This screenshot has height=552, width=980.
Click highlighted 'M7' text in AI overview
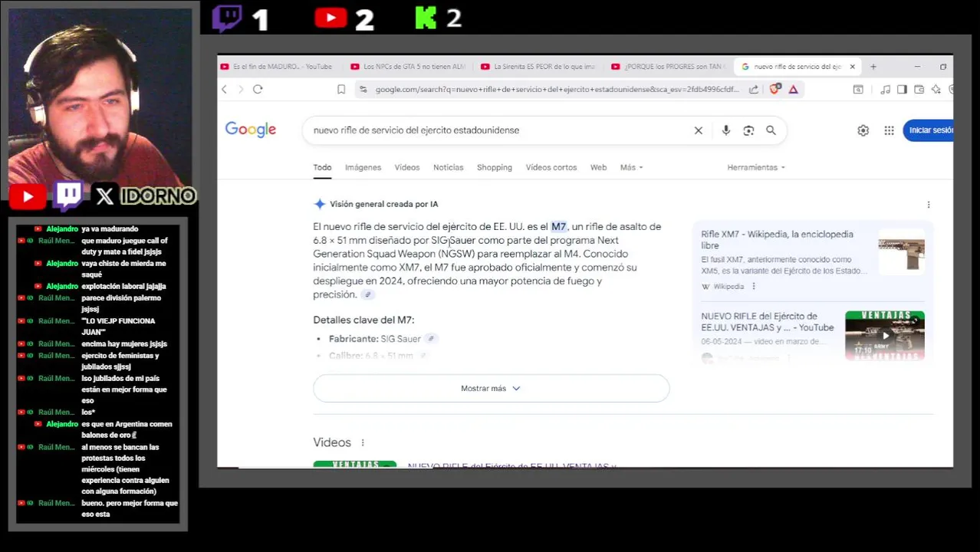(558, 227)
